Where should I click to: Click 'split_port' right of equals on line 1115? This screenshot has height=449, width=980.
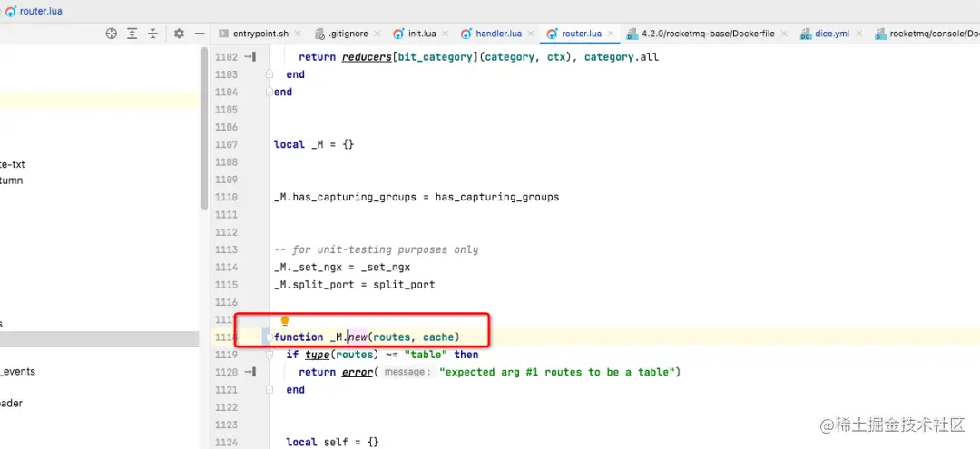point(404,285)
